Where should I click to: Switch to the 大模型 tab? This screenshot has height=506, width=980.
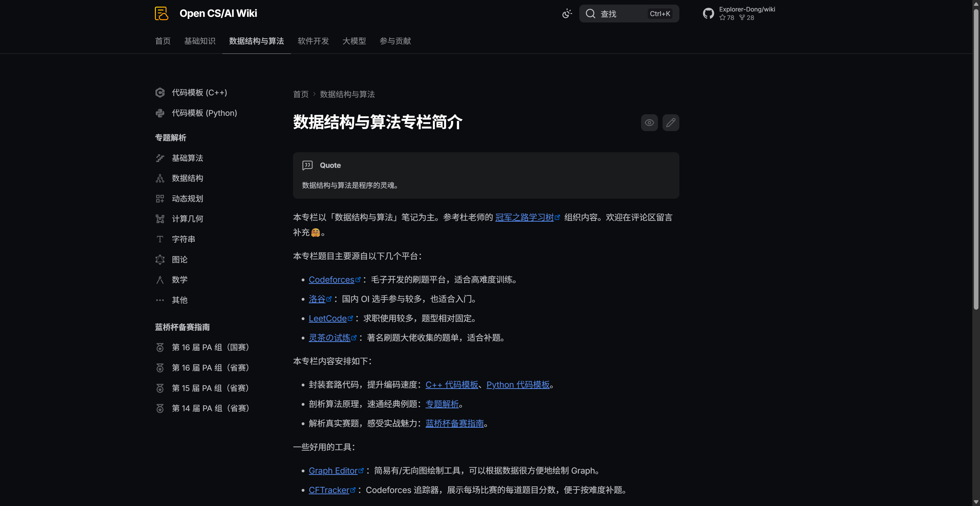click(x=354, y=41)
